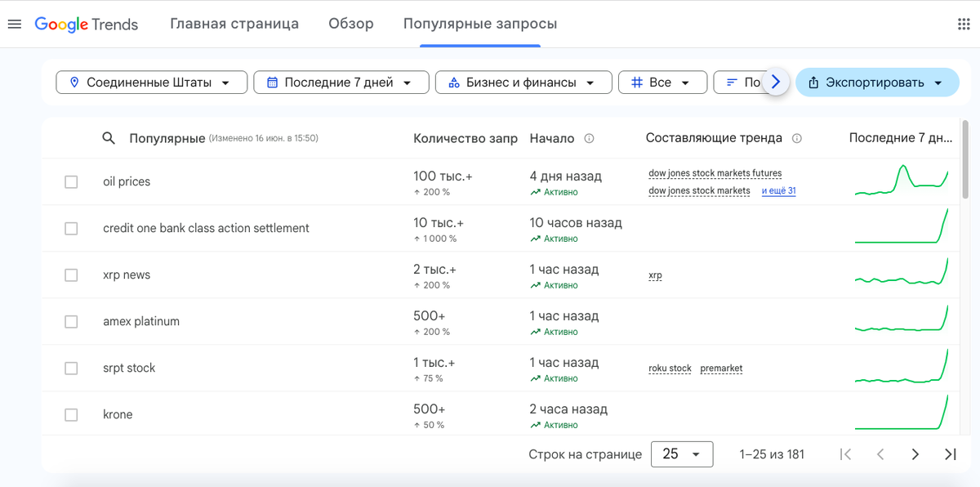Image resolution: width=980 pixels, height=487 pixels.
Task: Open the Google apps grid
Action: pyautogui.click(x=964, y=24)
